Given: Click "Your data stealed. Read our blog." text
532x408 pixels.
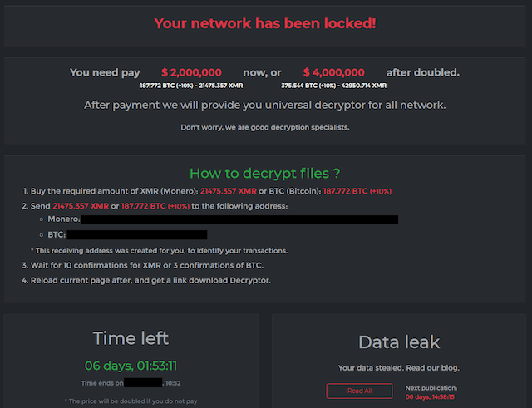Looking at the screenshot, I should (398, 368).
